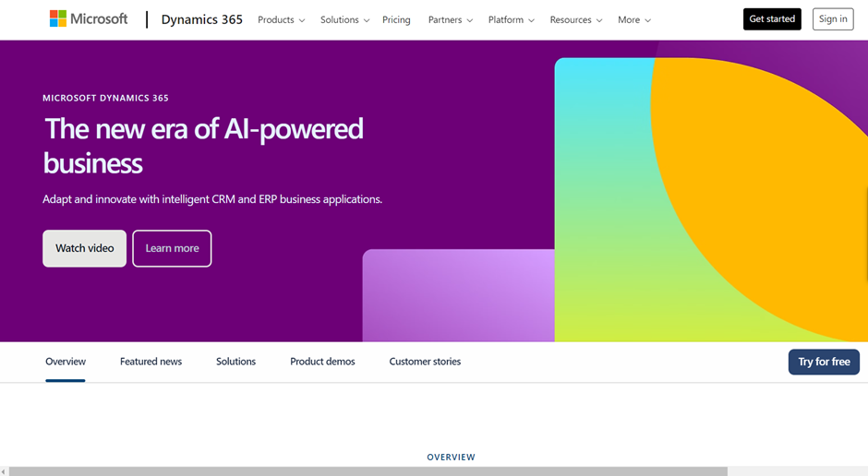
Task: Click the horizontal scrollbar thumb
Action: point(368,471)
